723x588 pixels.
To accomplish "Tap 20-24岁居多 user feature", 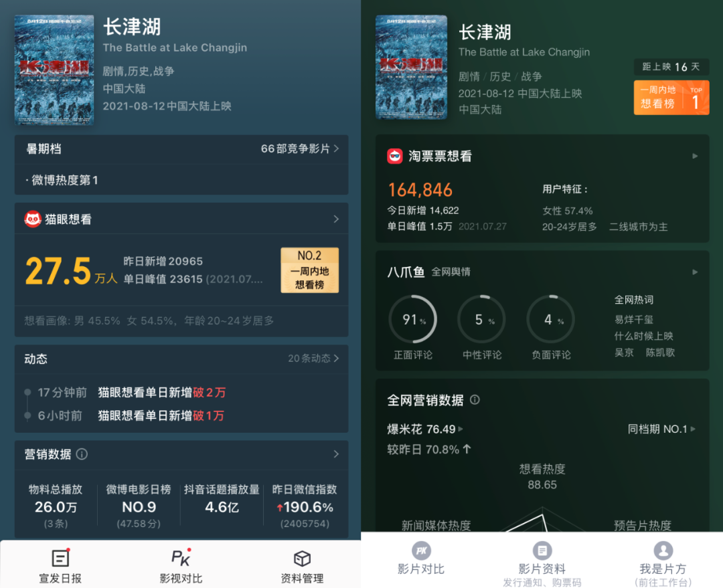I will (x=570, y=227).
